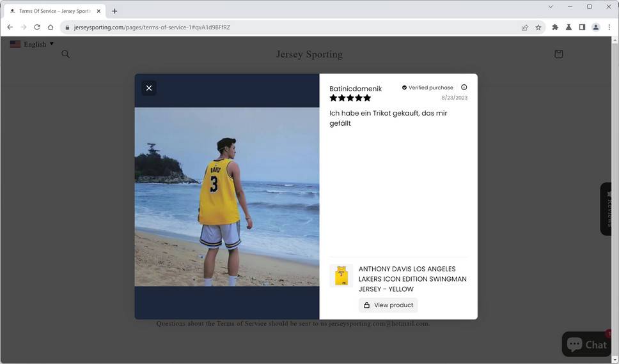Click the Chrome Labs flask icon
The height and width of the screenshot is (364, 619).
coord(568,27)
